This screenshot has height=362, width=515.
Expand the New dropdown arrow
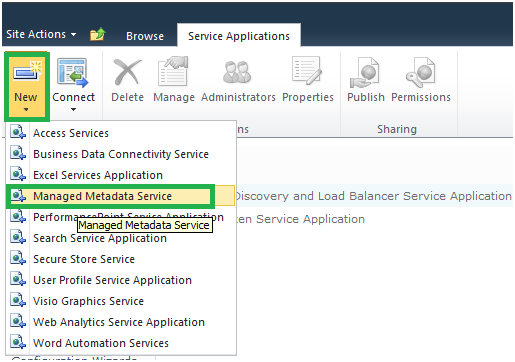(26, 109)
